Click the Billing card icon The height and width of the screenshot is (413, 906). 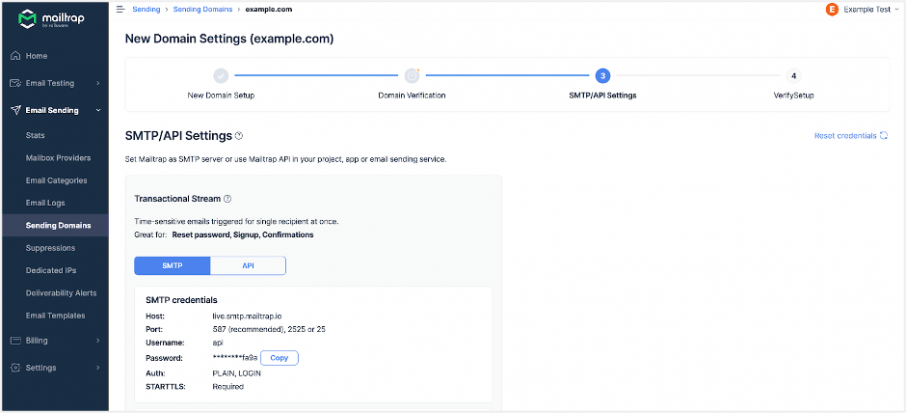click(16, 340)
